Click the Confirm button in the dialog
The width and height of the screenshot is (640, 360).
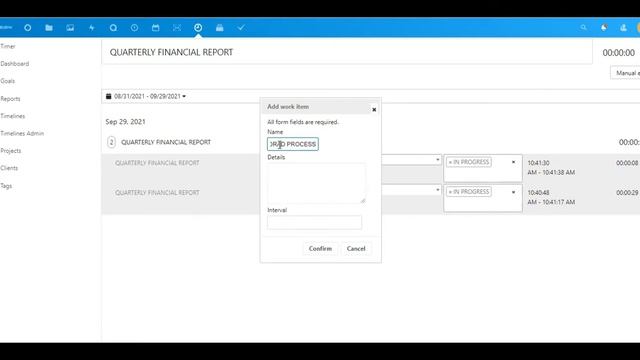tap(320, 249)
